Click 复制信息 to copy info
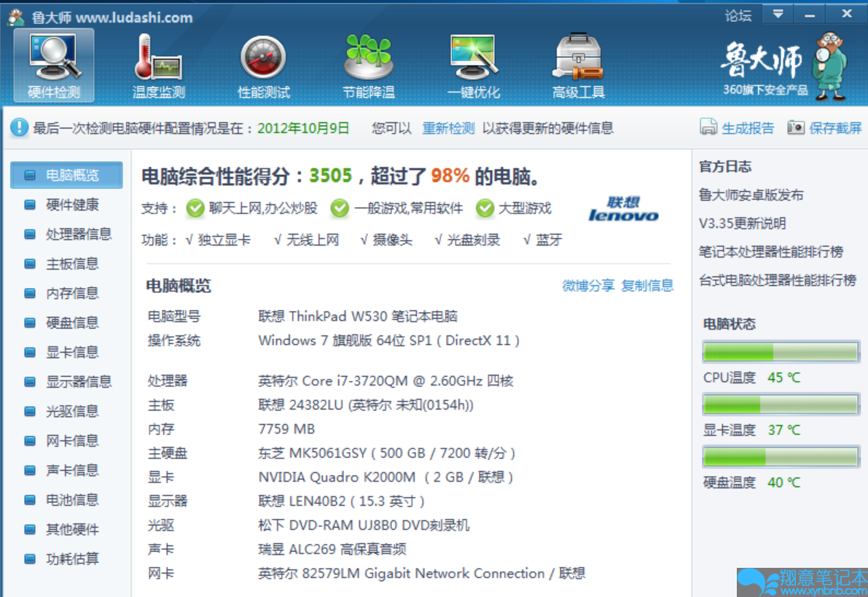The image size is (868, 597). (x=647, y=286)
